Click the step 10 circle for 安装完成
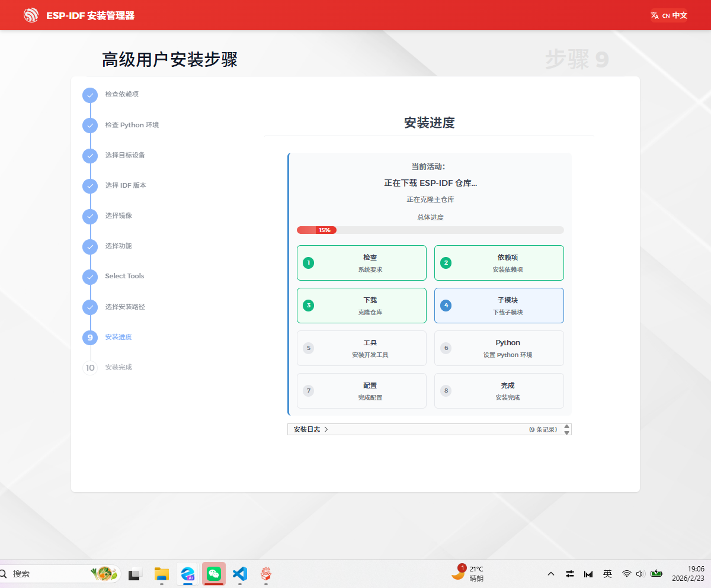Image resolution: width=711 pixels, height=588 pixels. [x=90, y=368]
